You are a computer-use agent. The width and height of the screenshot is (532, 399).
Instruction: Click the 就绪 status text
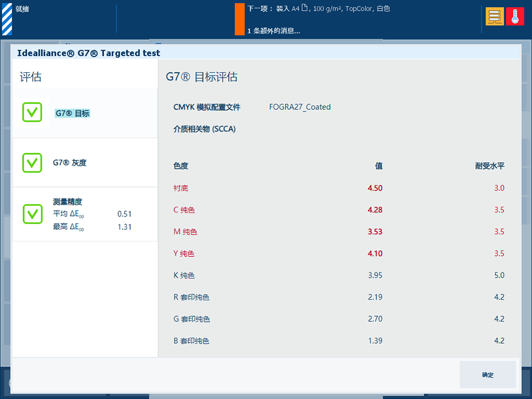(22, 9)
